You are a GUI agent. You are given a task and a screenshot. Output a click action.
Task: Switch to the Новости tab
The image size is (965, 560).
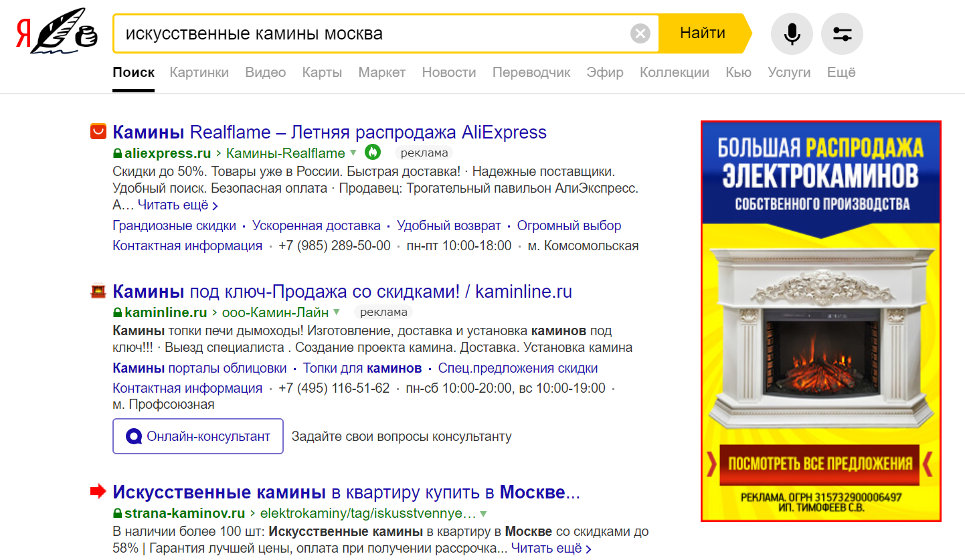(x=449, y=72)
